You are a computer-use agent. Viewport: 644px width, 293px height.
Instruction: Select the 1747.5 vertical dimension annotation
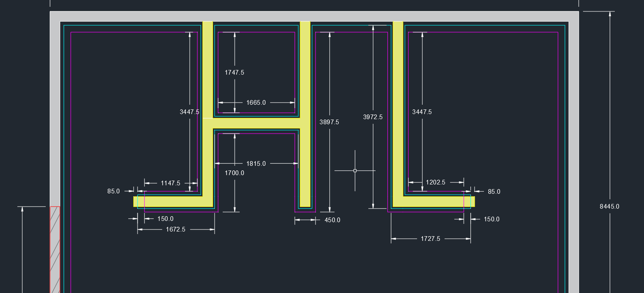click(x=235, y=72)
